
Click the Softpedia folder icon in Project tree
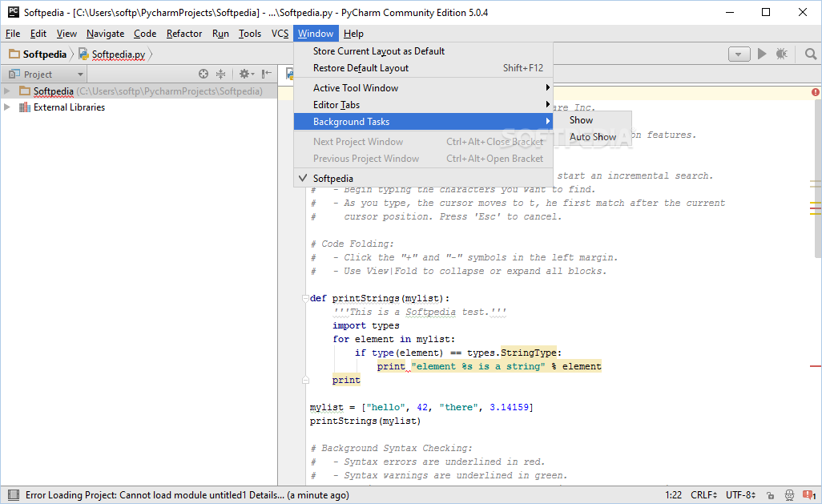(25, 91)
